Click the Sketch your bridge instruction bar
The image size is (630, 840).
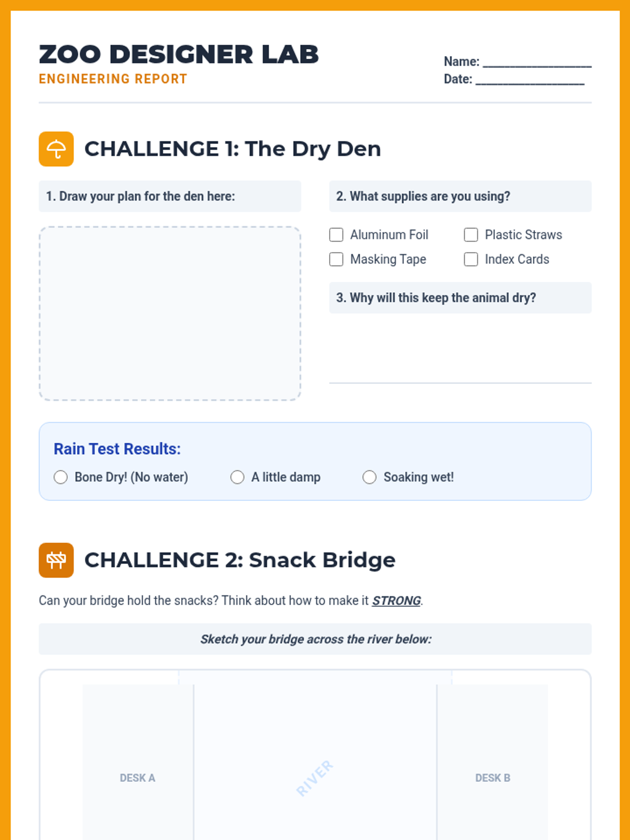(315, 639)
